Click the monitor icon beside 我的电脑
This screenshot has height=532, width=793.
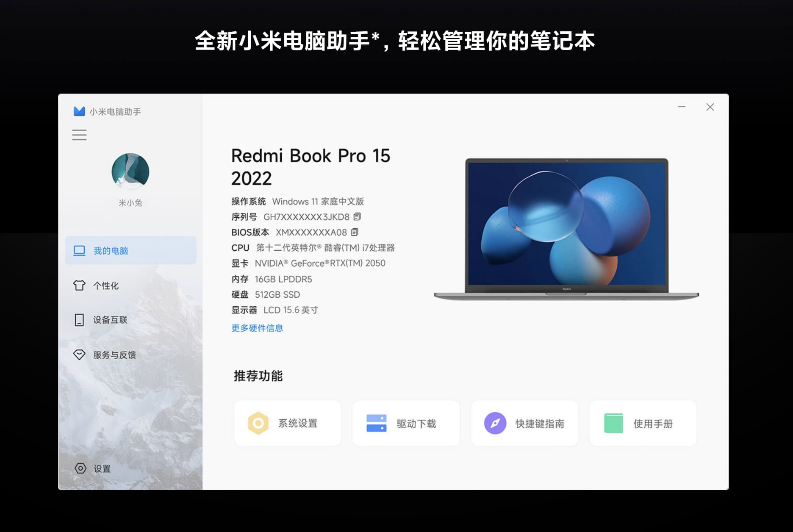(79, 250)
